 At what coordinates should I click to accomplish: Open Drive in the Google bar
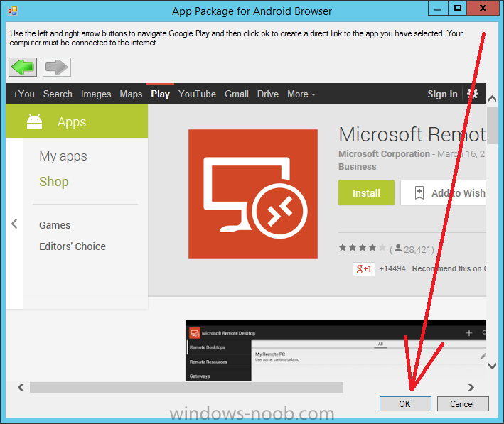coord(268,94)
